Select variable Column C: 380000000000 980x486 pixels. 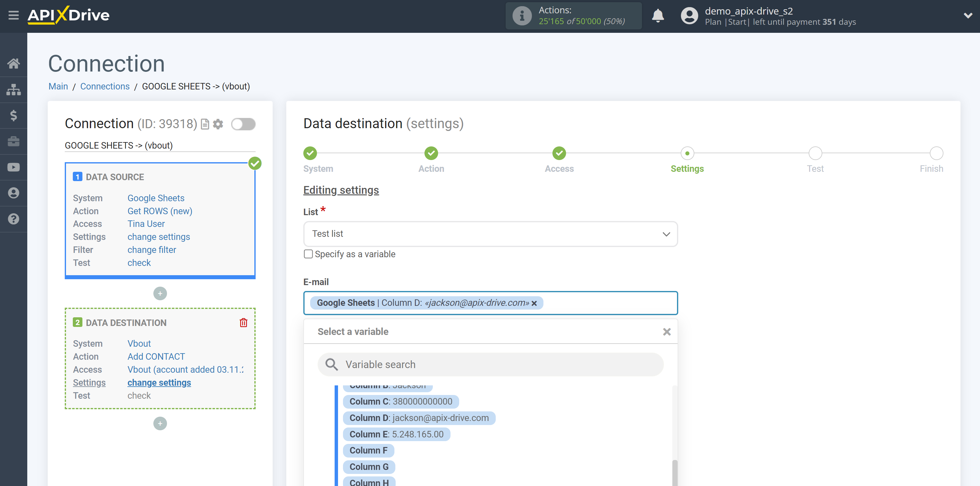401,401
